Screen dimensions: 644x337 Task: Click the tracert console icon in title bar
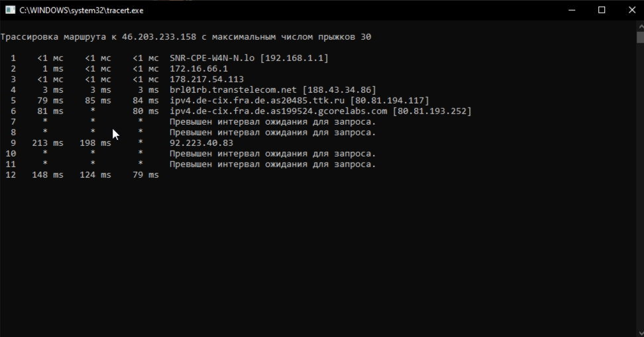pos(10,10)
